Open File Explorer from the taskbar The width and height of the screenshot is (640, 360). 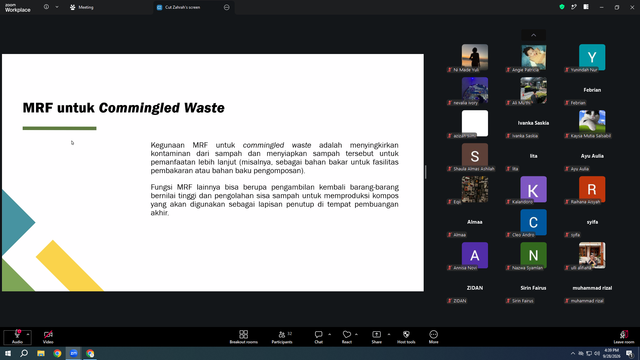pos(41,353)
